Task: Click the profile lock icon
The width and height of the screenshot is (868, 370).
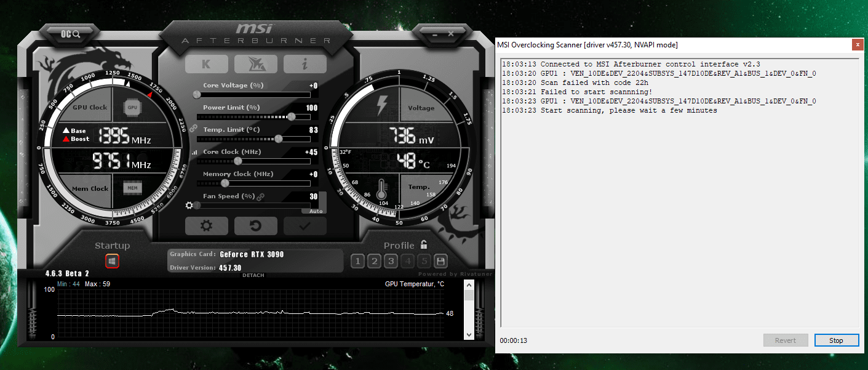Action: [423, 244]
